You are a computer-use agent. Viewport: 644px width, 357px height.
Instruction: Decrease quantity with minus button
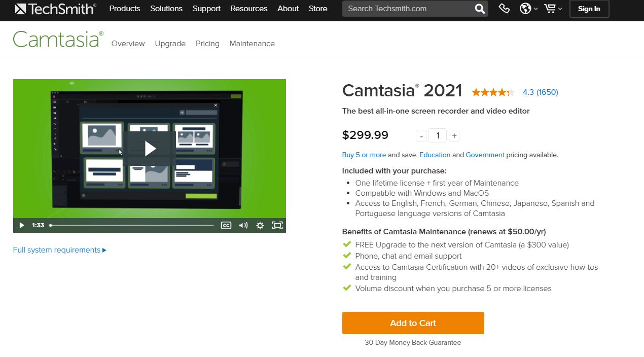point(421,135)
